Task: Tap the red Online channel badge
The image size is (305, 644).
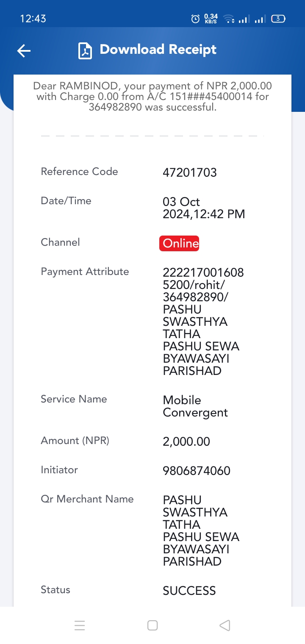Action: click(179, 243)
